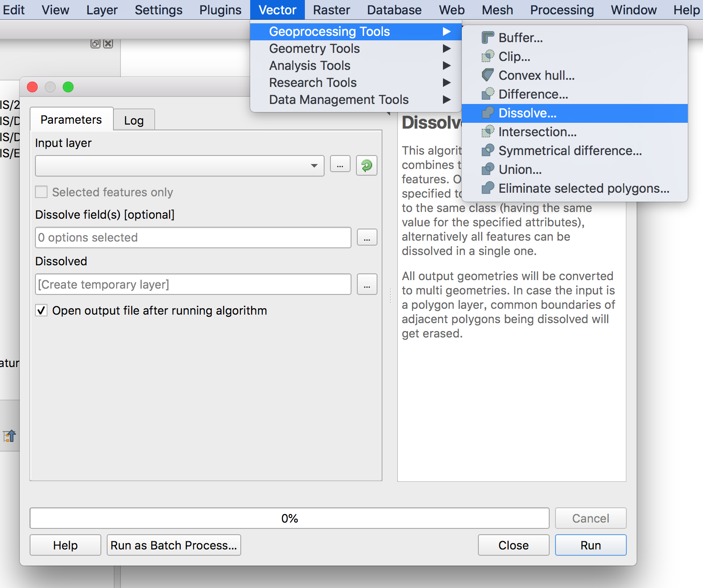Click the Convex hull icon
This screenshot has height=588, width=703.
pyautogui.click(x=488, y=75)
